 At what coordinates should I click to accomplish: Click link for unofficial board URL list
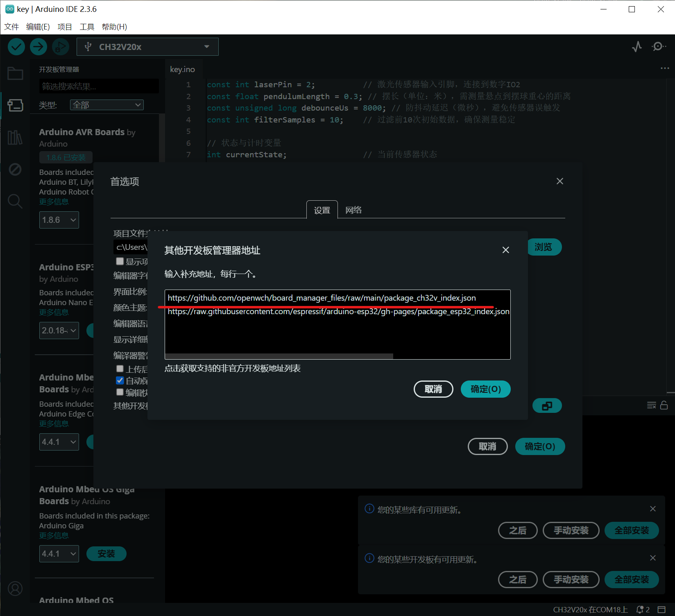pyautogui.click(x=232, y=369)
